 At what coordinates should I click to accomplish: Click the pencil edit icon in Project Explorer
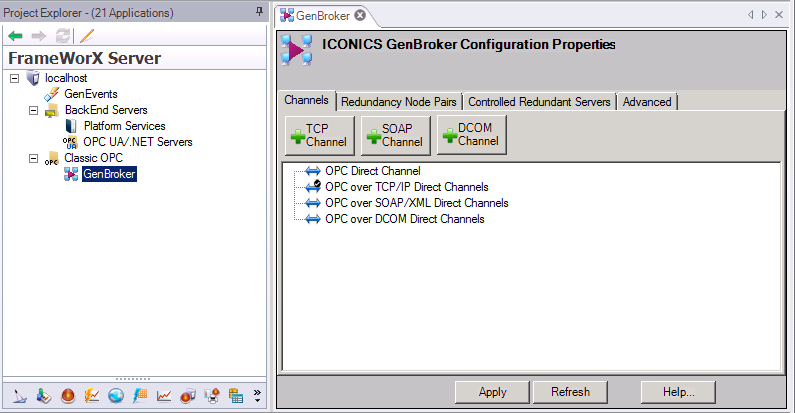tap(86, 35)
